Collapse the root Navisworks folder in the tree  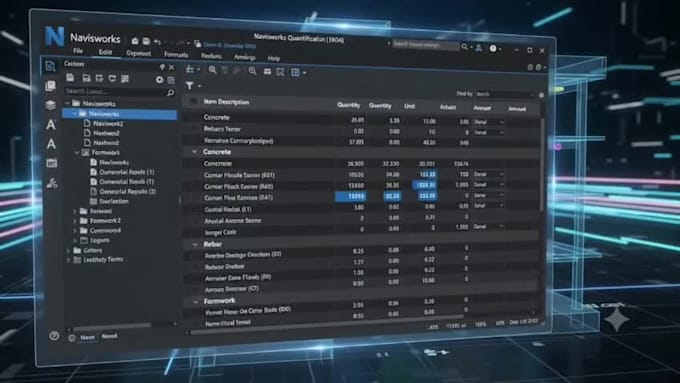[68, 103]
